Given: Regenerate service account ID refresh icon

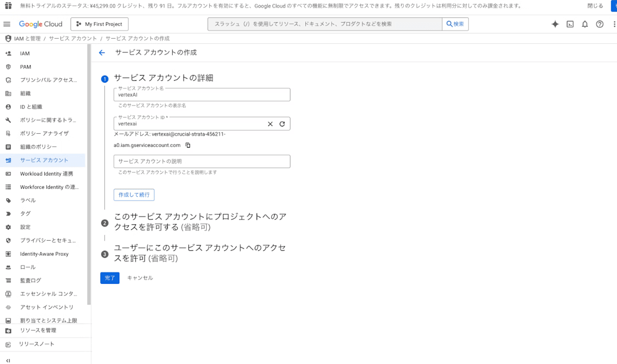Looking at the screenshot, I should 282,124.
